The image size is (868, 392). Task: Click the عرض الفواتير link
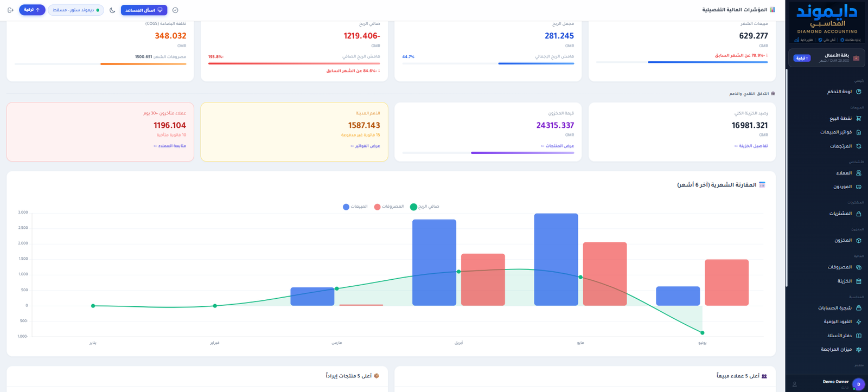[365, 146]
